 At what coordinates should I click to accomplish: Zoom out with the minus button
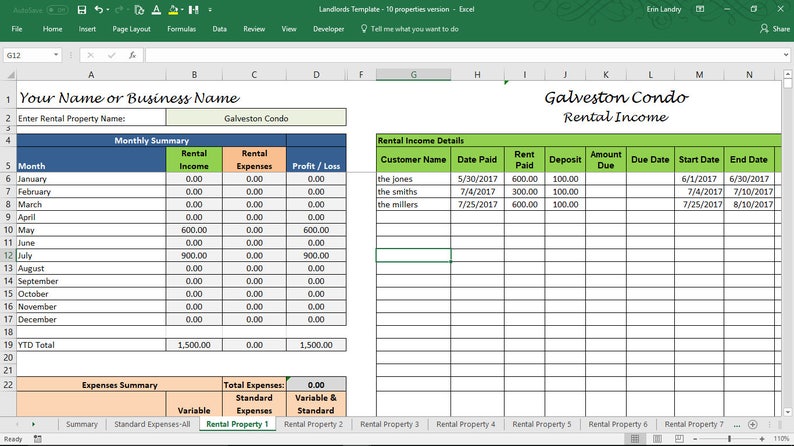pyautogui.click(x=695, y=439)
